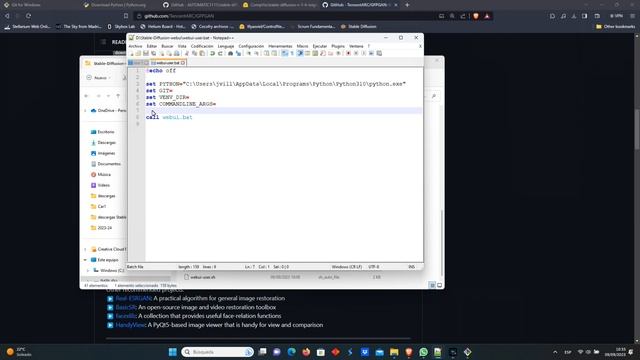Open the facexlib link
The height and width of the screenshot is (360, 640).
[125, 316]
